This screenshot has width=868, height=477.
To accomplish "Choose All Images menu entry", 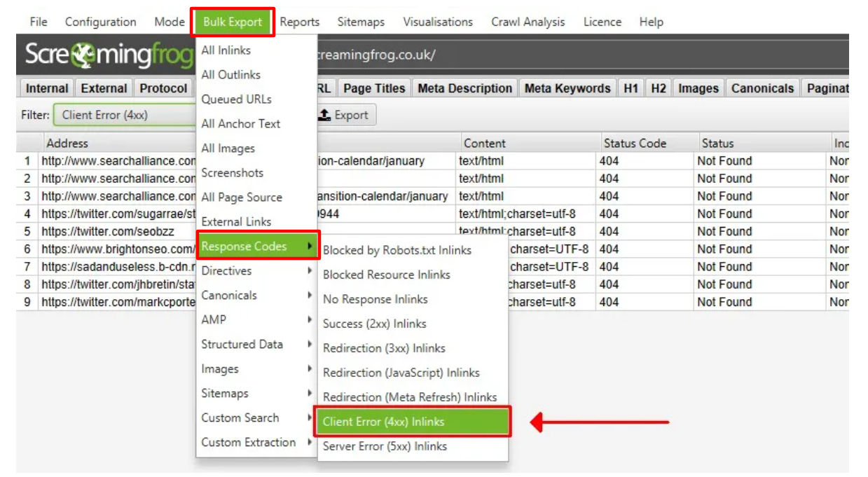I will (x=228, y=148).
